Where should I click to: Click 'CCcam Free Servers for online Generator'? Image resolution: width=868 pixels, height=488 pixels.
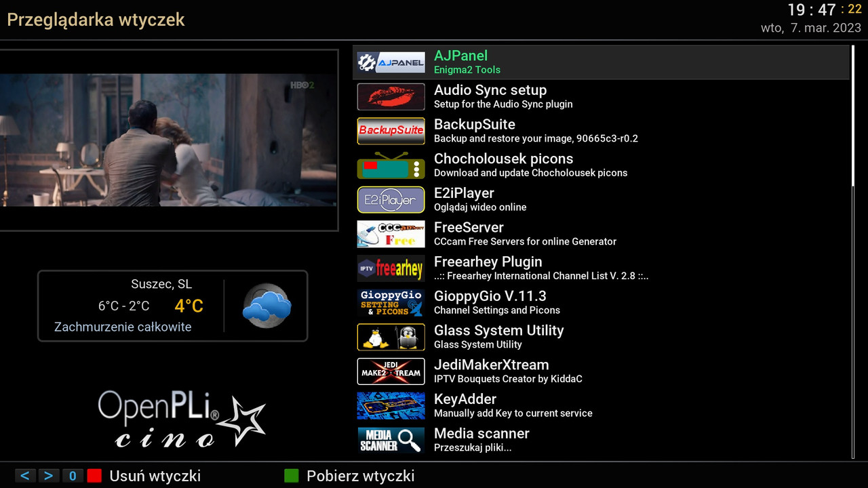tap(525, 241)
